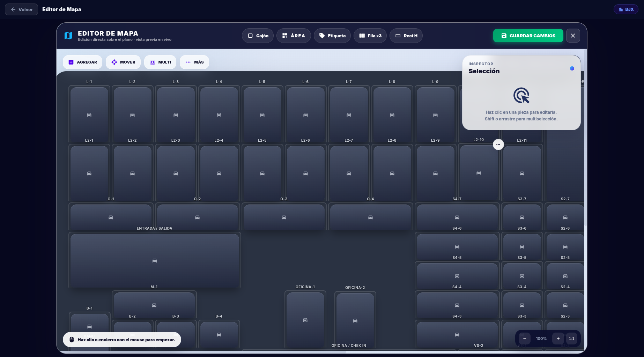Open the three-dot menu near L2-10
The width and height of the screenshot is (644, 357).
[498, 144]
